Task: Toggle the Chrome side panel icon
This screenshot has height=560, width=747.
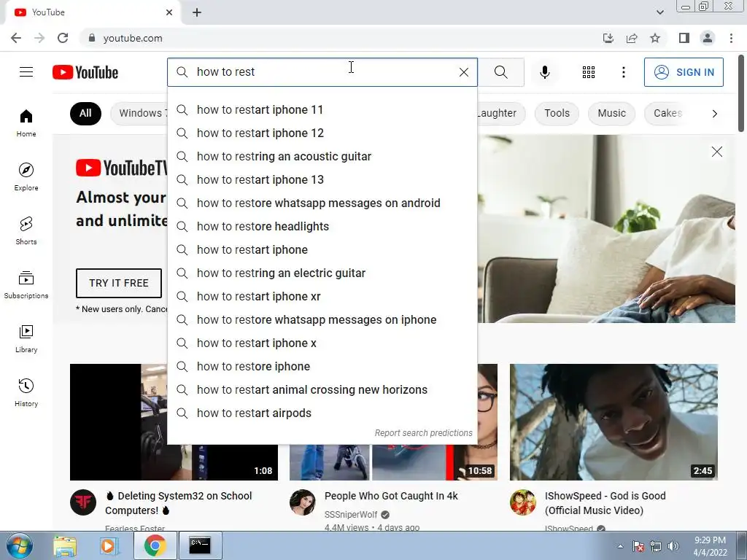Action: (x=684, y=38)
